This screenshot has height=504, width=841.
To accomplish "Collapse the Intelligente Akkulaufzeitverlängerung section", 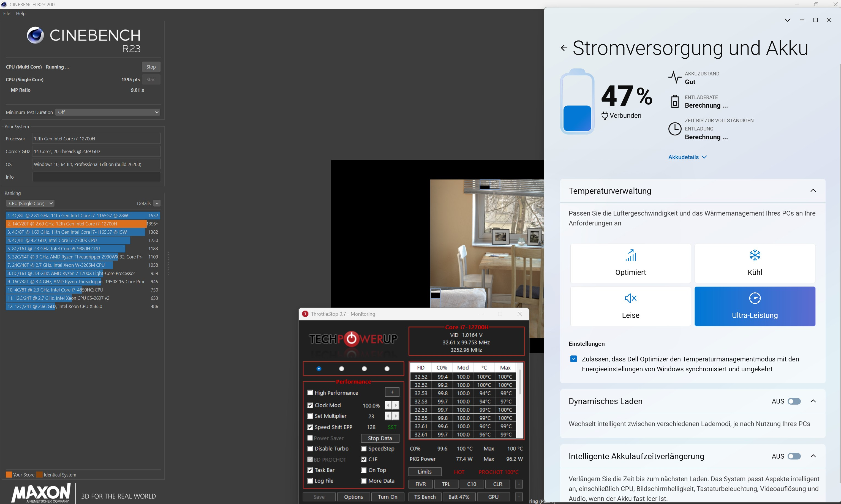I will (813, 456).
